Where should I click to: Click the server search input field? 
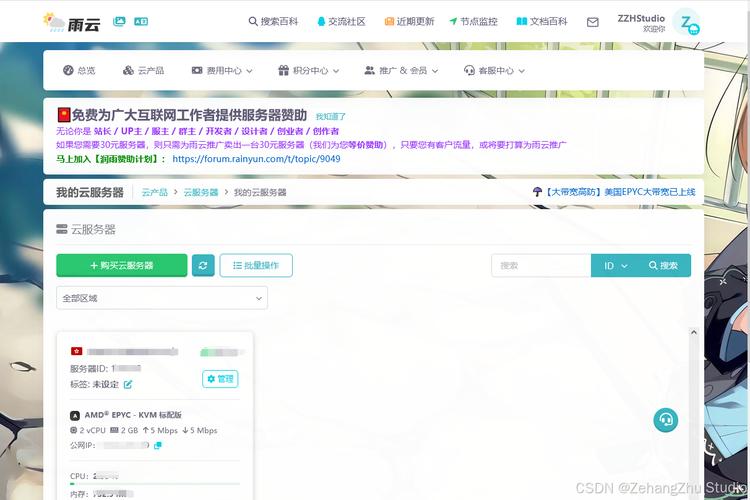[x=541, y=265]
